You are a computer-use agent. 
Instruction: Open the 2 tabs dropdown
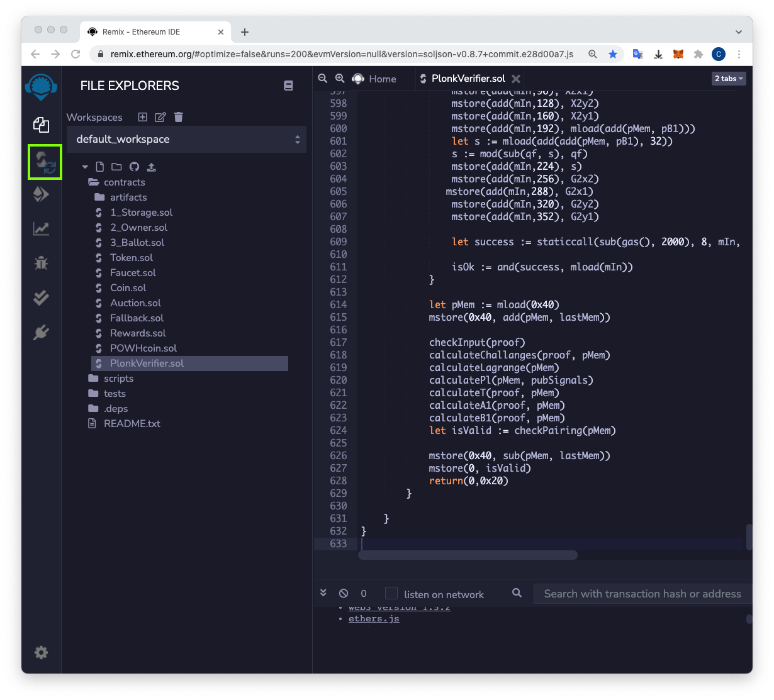click(x=729, y=79)
